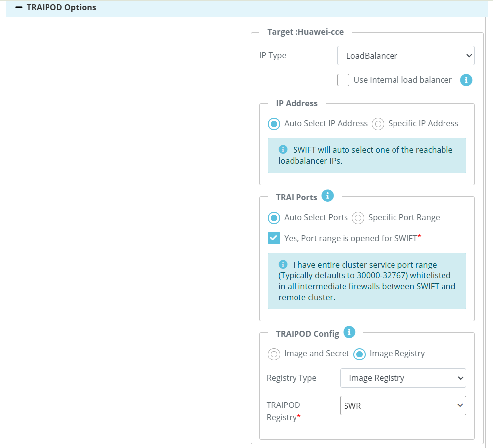This screenshot has height=448, width=493.
Task: Click info icon in loadbalancer IPs notice
Action: 283,149
